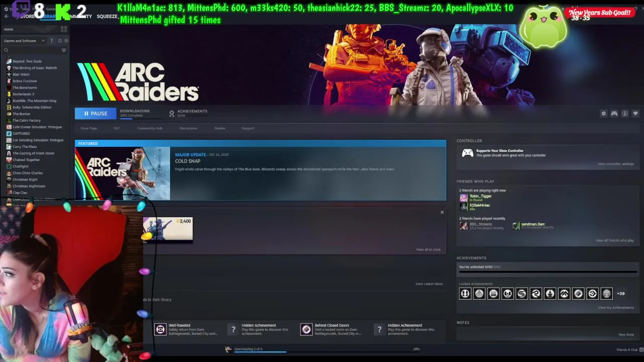Screen dimensions: 644x362
Task: Navigate back with the arrow icon
Action: click(x=6, y=16)
